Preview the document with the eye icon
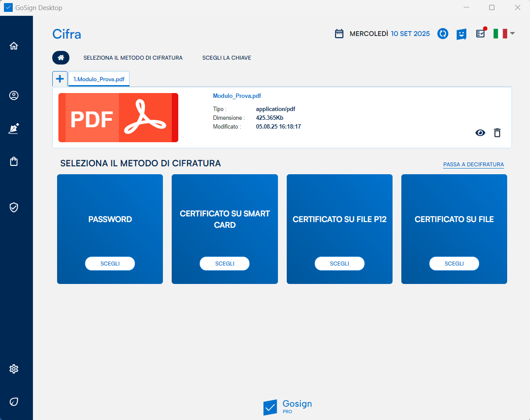Screen dimensions: 530x420 [x=480, y=133]
